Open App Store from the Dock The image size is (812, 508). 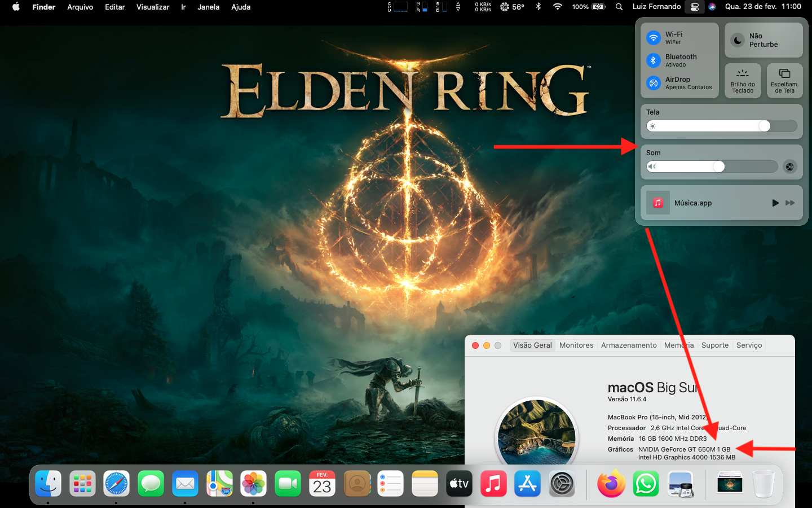coord(528,484)
